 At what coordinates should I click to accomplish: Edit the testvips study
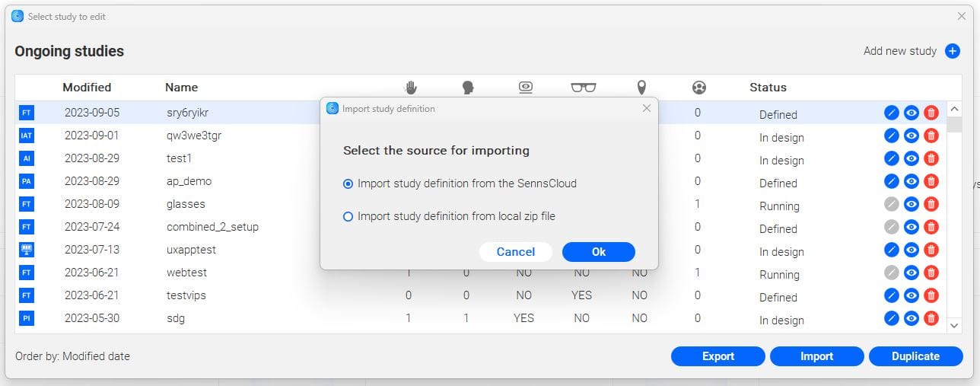click(x=892, y=295)
